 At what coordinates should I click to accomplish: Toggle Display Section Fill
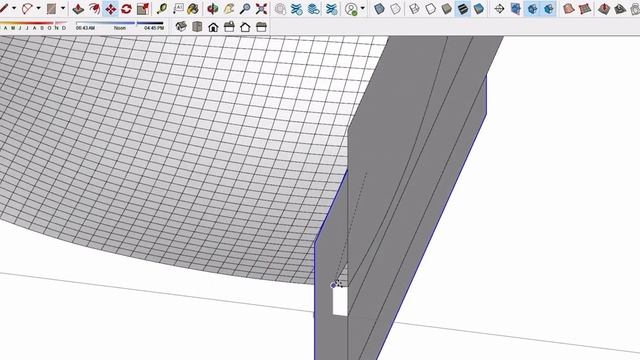(x=549, y=8)
